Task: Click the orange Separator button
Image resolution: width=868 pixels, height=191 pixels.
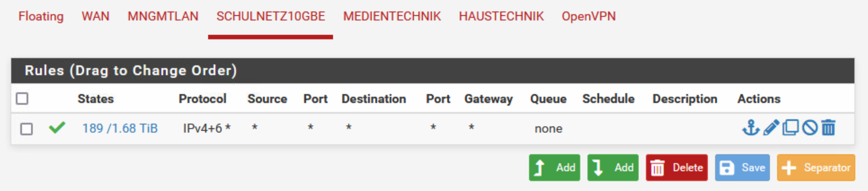Action: click(x=816, y=168)
